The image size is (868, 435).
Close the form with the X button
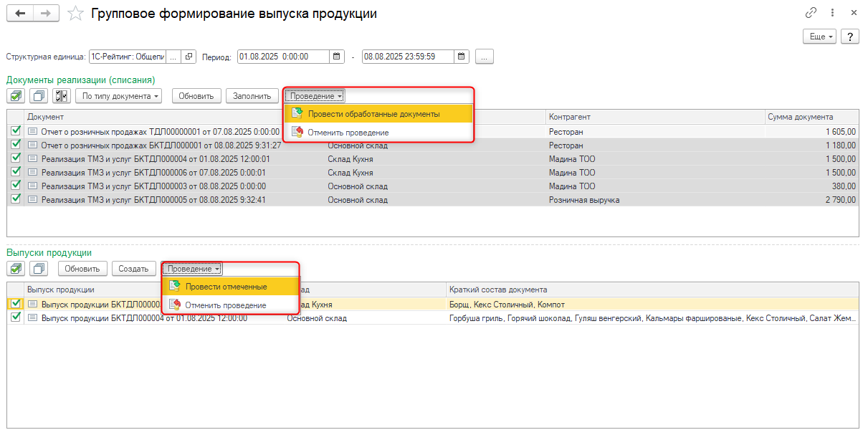click(854, 13)
